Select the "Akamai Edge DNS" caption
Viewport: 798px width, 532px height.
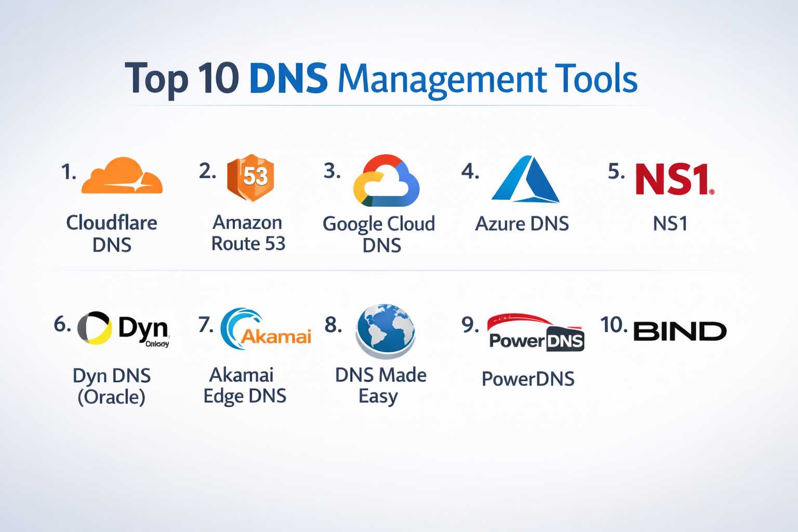(244, 385)
